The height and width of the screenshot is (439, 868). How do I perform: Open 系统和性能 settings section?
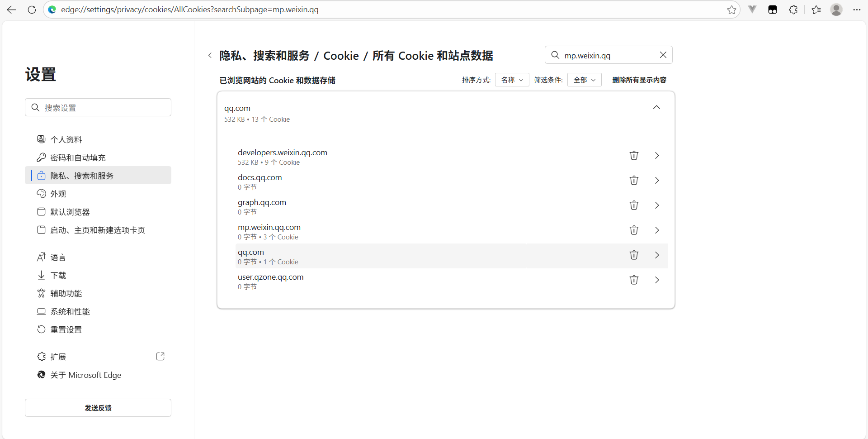pos(98,311)
